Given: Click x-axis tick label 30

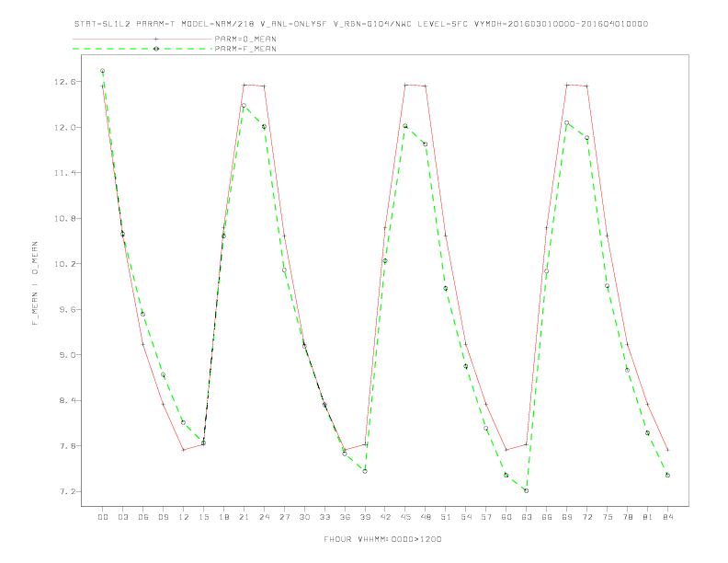Looking at the screenshot, I should tap(304, 517).
